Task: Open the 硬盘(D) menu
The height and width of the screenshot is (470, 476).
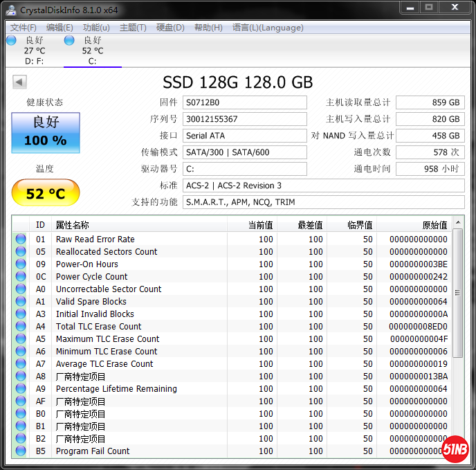Action: pos(170,28)
